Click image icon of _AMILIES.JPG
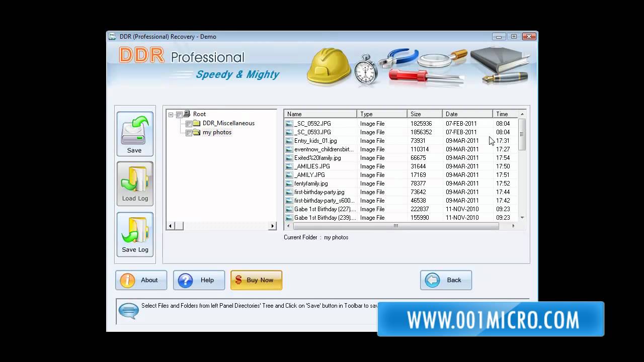 click(289, 166)
